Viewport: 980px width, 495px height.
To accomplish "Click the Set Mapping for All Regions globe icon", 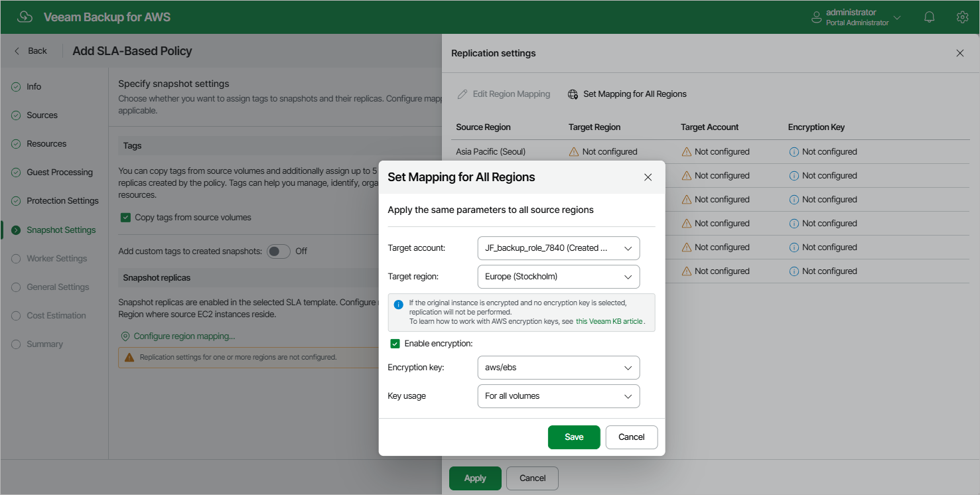I will [x=572, y=94].
